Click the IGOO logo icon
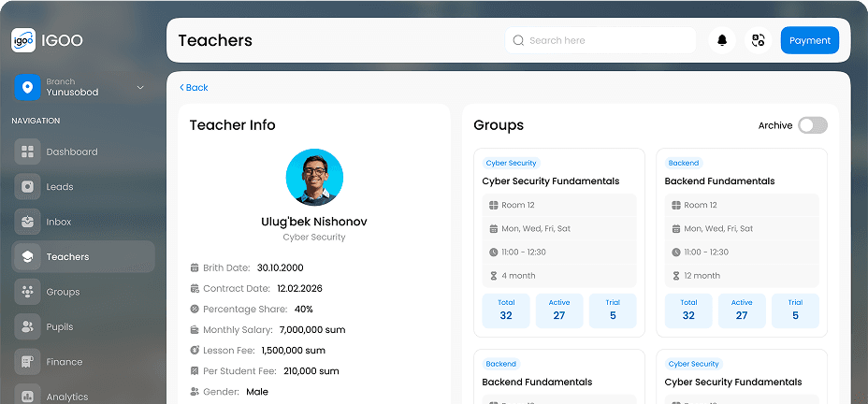The width and height of the screenshot is (868, 404). point(23,40)
